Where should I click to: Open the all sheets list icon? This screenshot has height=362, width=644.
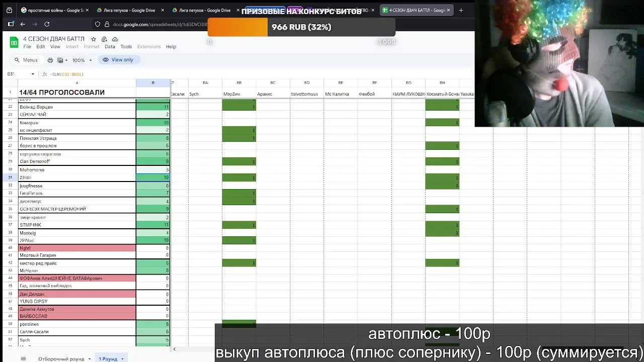23,358
